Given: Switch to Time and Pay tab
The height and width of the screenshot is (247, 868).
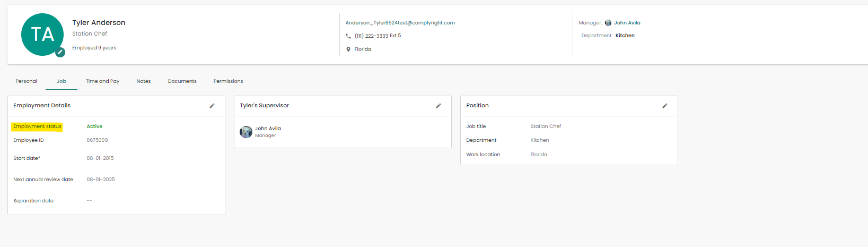Looking at the screenshot, I should click(102, 81).
